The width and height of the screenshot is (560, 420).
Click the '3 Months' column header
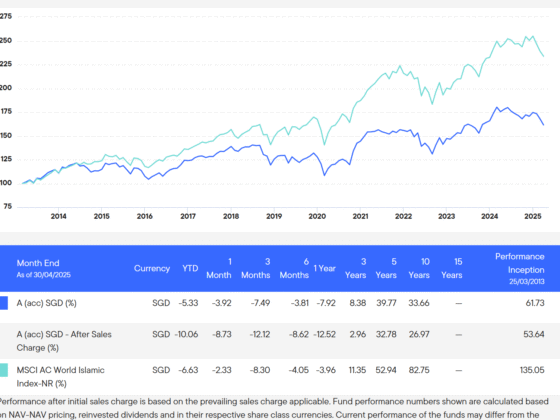256,269
